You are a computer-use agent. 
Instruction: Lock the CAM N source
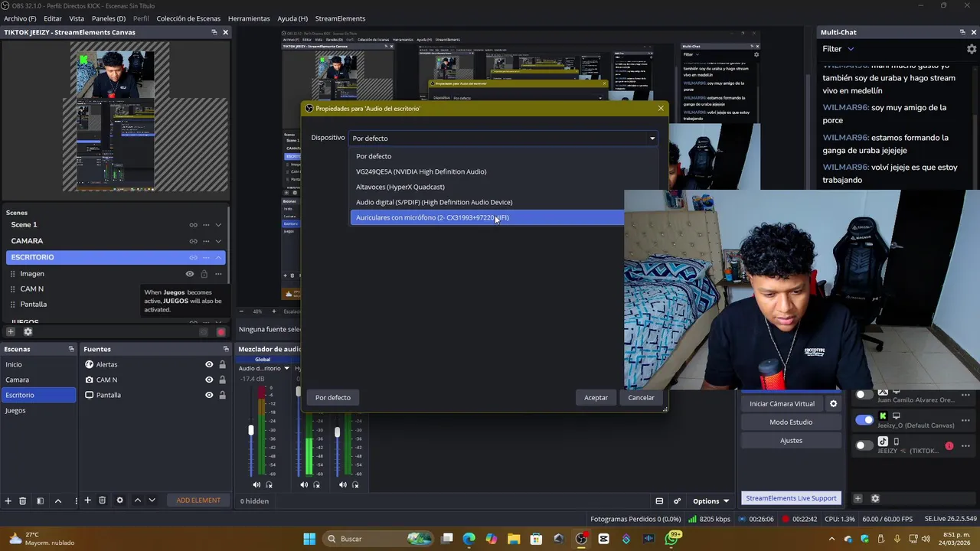[x=222, y=380]
